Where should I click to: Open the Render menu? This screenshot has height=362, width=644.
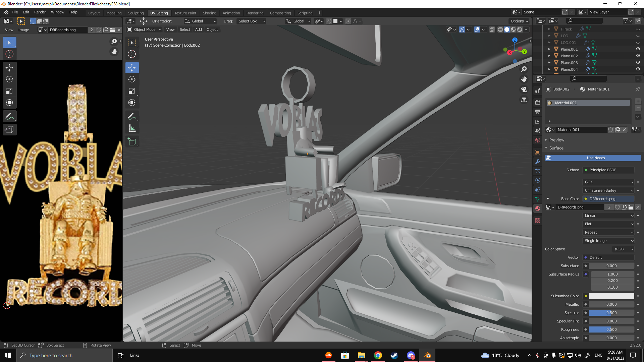pos(40,12)
